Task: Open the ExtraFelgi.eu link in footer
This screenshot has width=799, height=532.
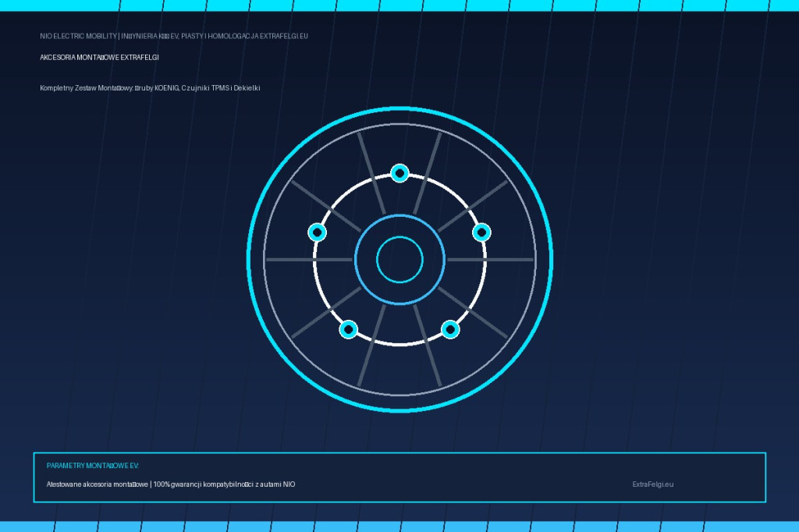Action: pyautogui.click(x=653, y=484)
